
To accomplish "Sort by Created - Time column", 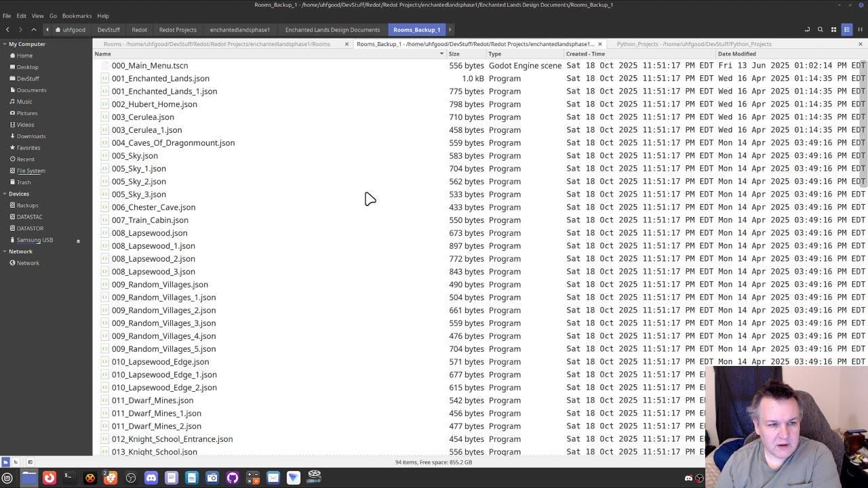I will pos(640,54).
